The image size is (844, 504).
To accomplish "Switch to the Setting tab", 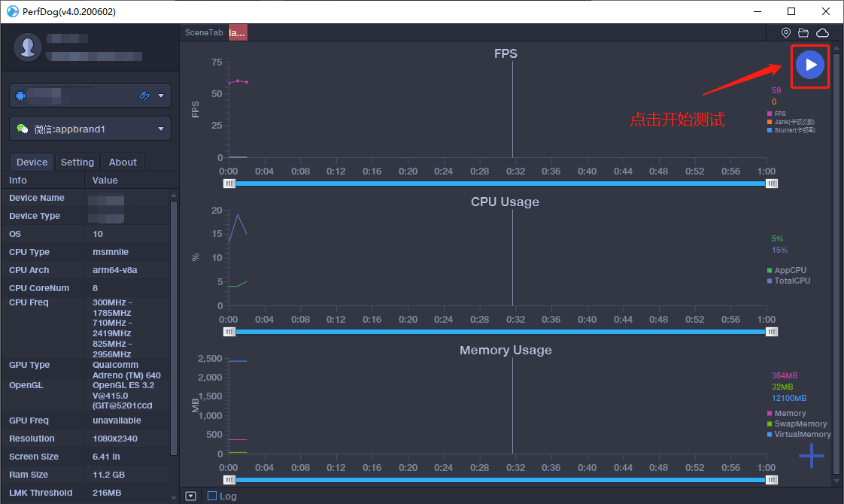I will click(x=77, y=162).
